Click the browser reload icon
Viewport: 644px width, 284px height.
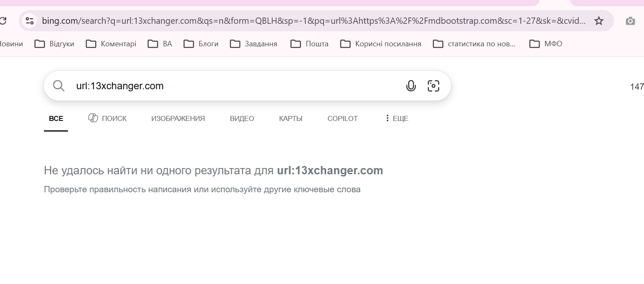pos(3,20)
